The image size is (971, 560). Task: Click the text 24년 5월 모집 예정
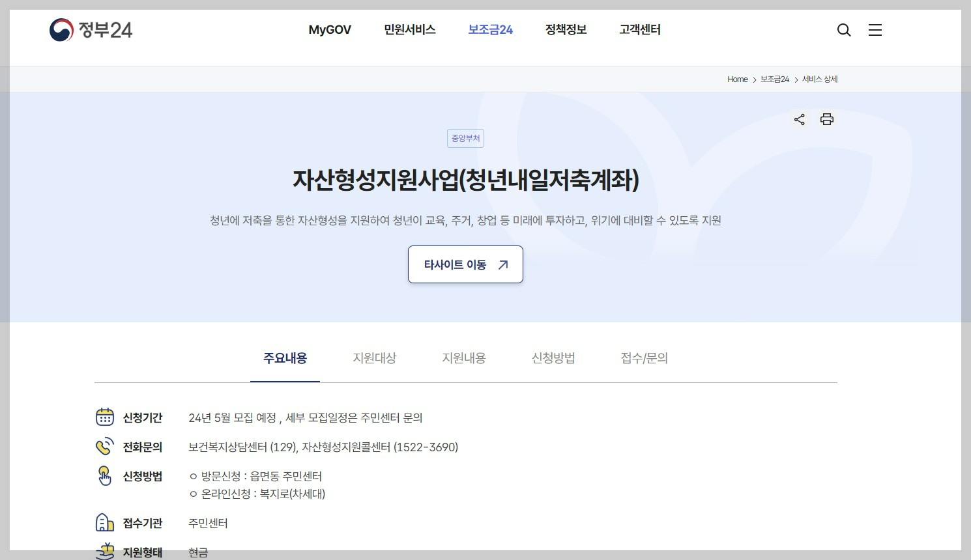[x=233, y=418]
